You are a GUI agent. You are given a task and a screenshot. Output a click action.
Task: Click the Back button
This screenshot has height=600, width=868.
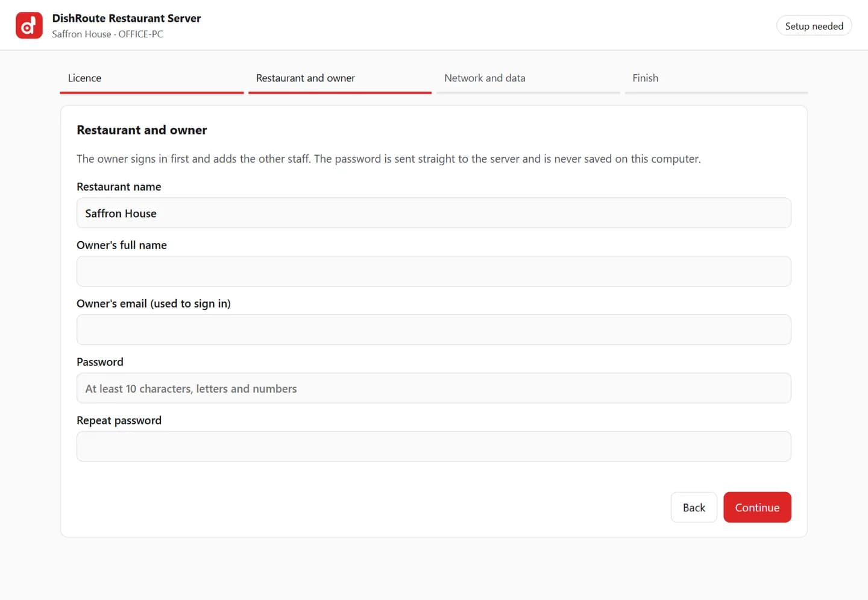tap(694, 508)
